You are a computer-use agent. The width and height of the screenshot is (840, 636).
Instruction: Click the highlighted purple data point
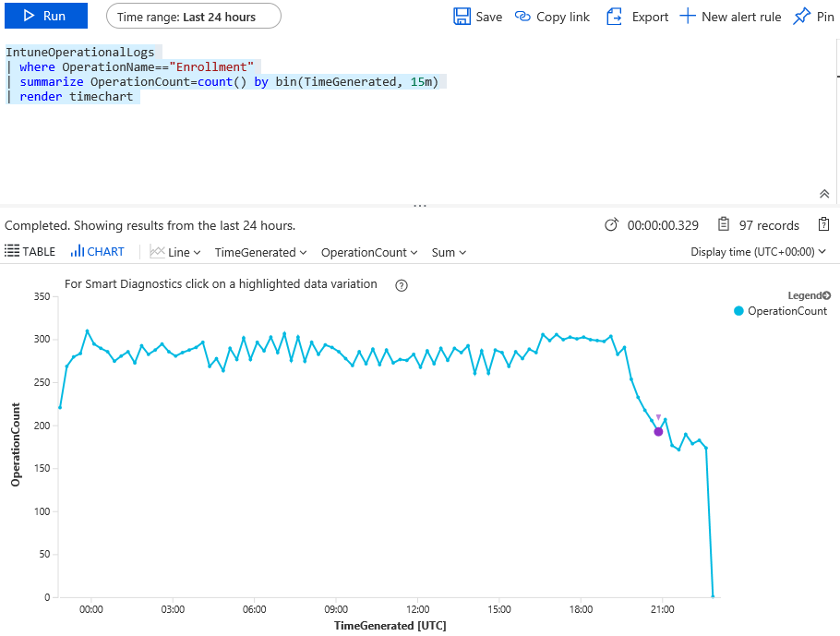[x=658, y=431]
